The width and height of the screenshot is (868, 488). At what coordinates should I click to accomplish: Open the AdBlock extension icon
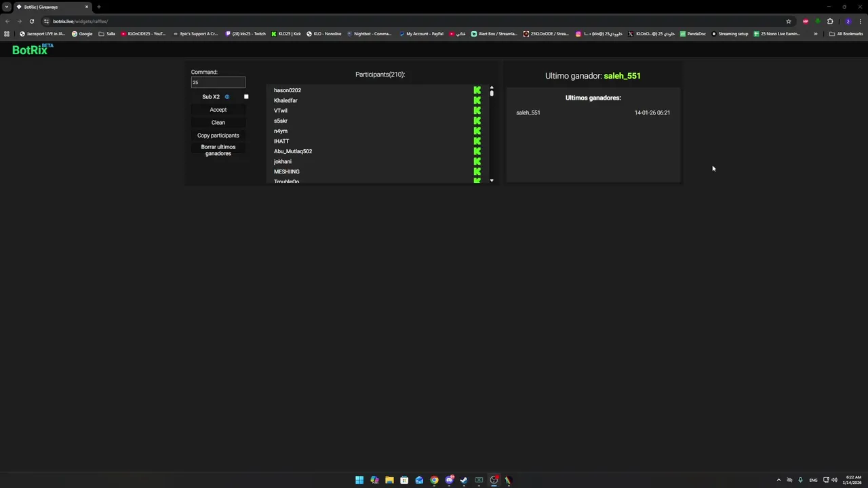(805, 21)
